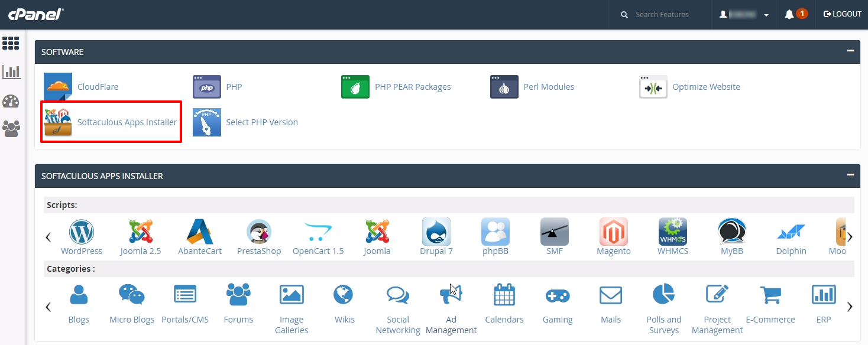
Task: Select the PrestaShop script icon
Action: pos(259,232)
